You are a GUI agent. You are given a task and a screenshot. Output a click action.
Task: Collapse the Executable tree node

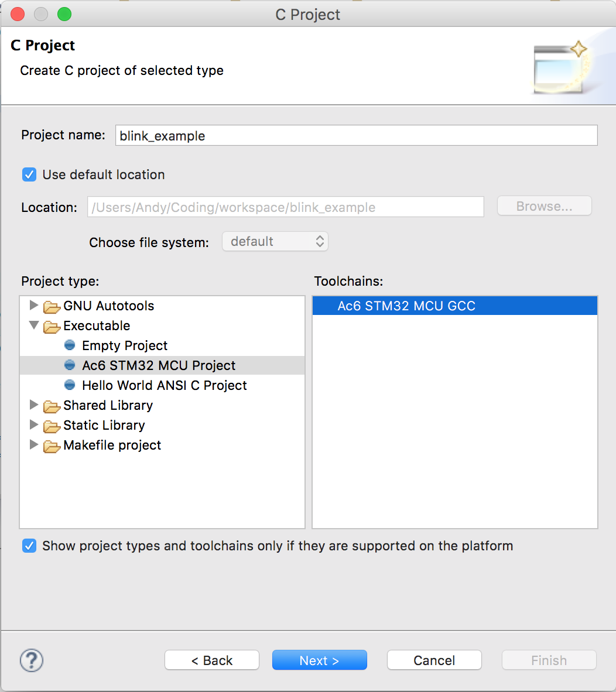(x=33, y=326)
